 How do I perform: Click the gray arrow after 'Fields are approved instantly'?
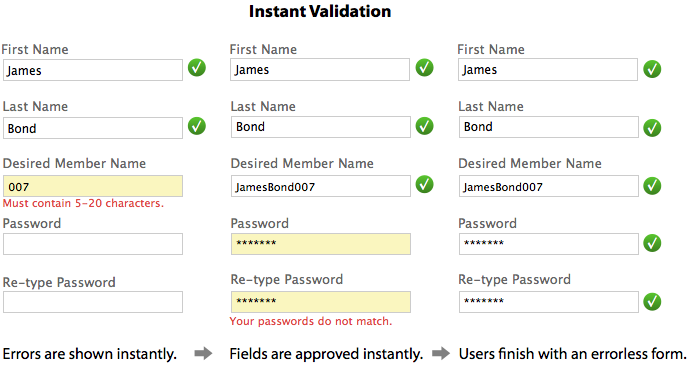click(x=441, y=353)
